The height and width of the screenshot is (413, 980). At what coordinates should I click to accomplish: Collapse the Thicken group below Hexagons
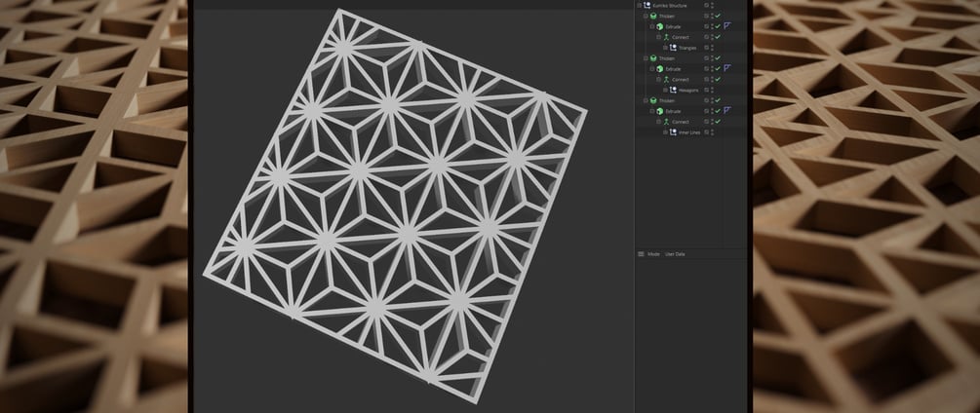pos(646,100)
